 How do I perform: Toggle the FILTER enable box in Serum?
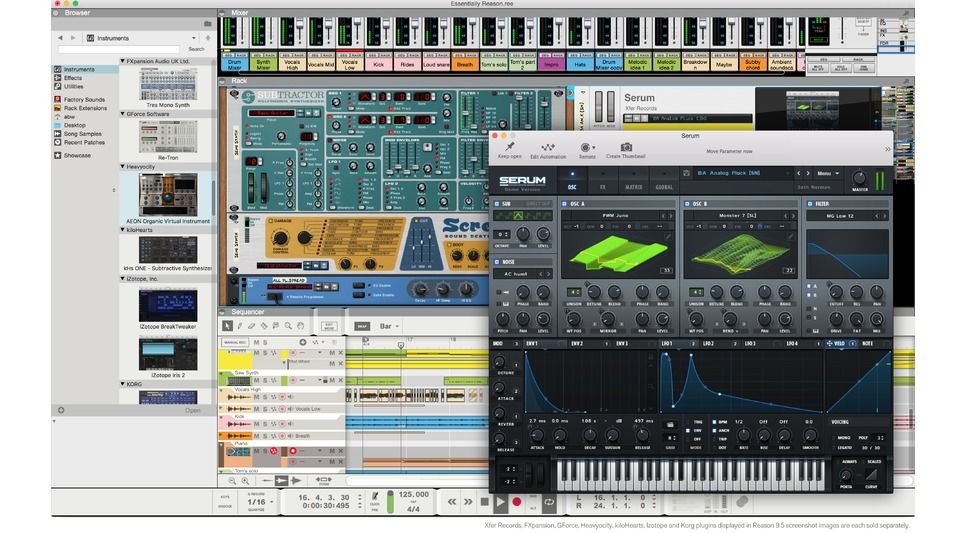click(x=810, y=204)
